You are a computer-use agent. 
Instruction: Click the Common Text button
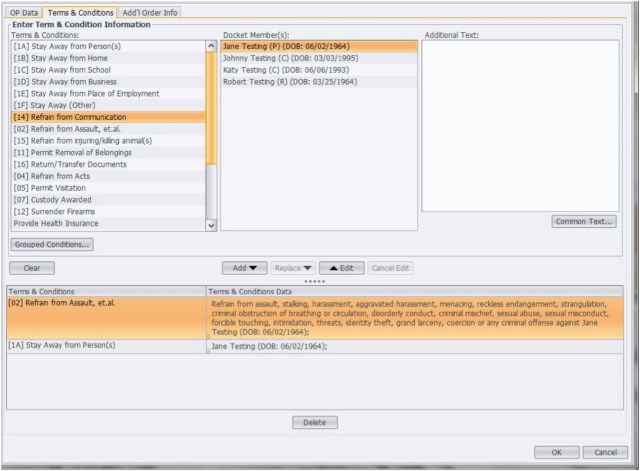pos(584,221)
